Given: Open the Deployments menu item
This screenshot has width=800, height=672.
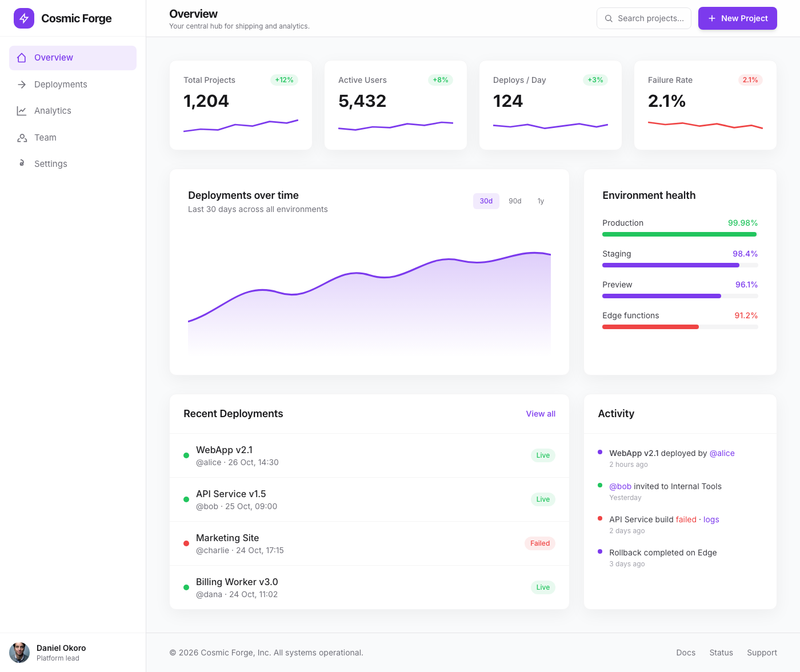Looking at the screenshot, I should point(73,85).
